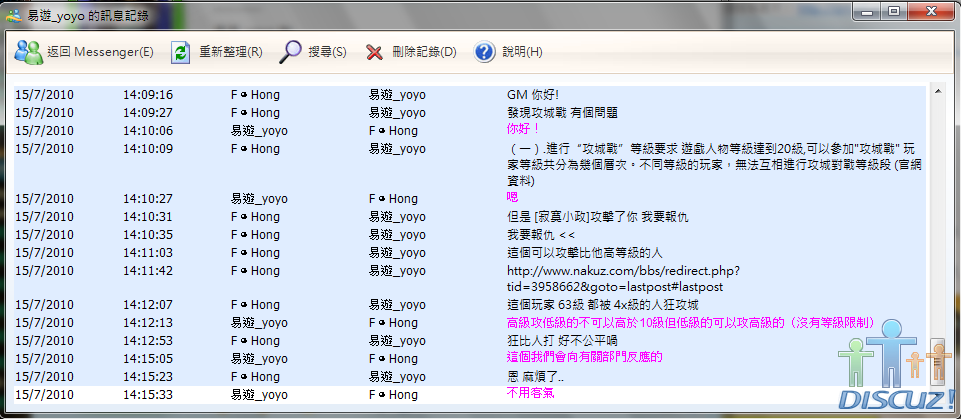Click timestamp 14:10:06

tap(148, 130)
